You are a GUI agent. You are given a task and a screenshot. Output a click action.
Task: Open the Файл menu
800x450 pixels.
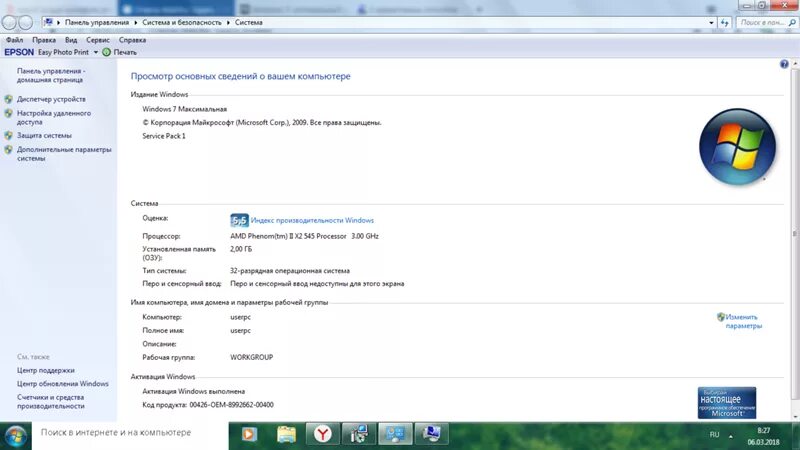point(14,40)
